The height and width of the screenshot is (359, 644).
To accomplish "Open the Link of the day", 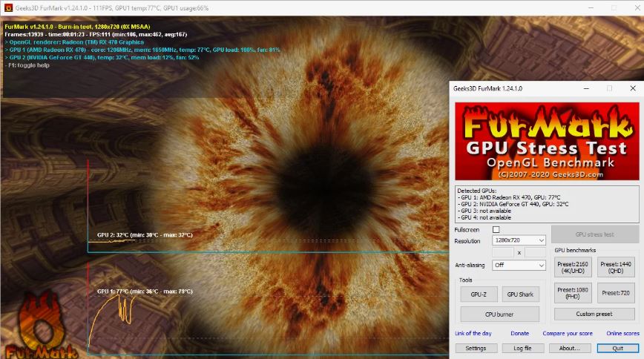I will point(473,334).
